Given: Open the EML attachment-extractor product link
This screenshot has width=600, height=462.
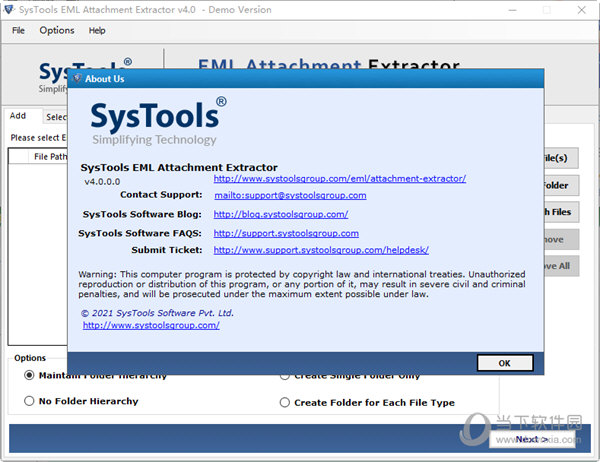Looking at the screenshot, I should pyautogui.click(x=339, y=178).
